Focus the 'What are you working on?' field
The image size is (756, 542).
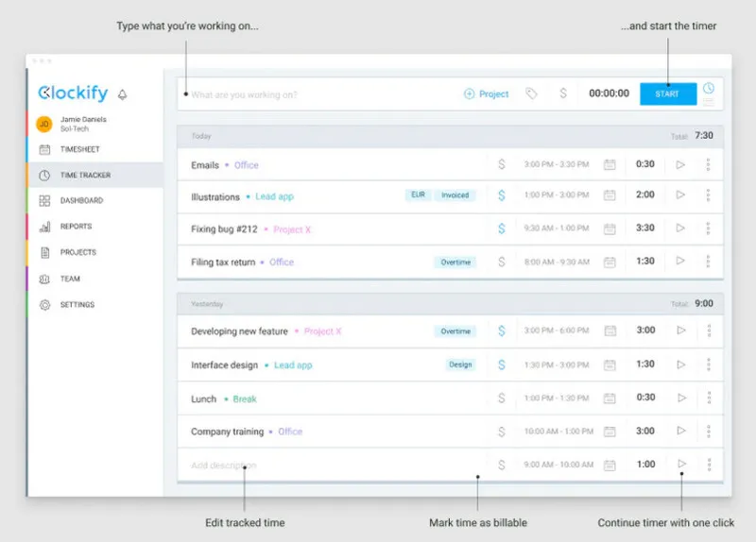click(x=318, y=94)
